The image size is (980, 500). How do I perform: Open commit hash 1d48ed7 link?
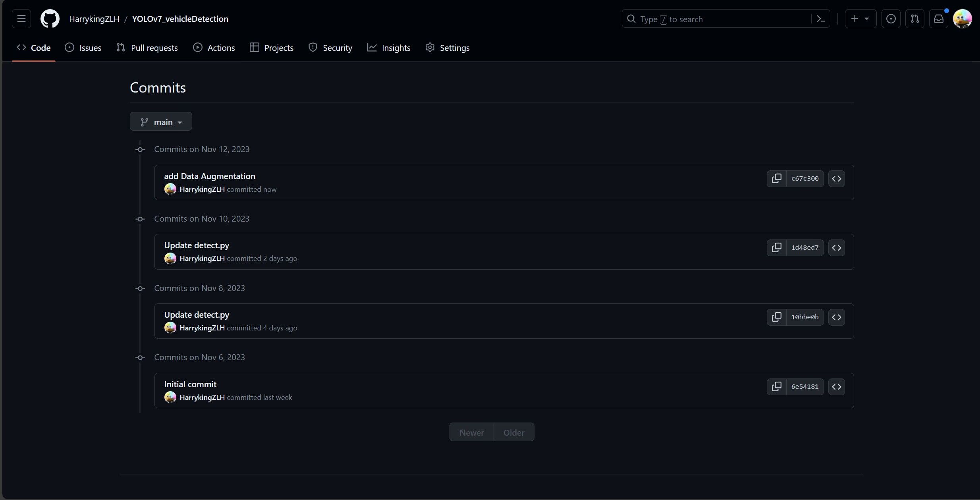[x=804, y=248]
